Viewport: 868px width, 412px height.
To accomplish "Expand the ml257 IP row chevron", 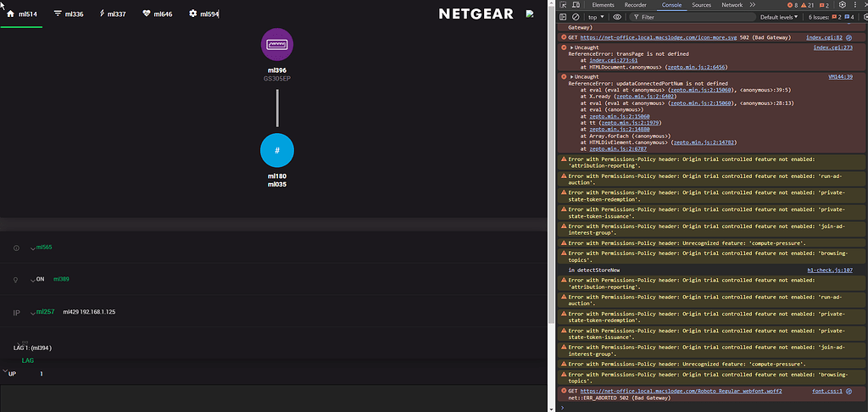I will point(33,312).
